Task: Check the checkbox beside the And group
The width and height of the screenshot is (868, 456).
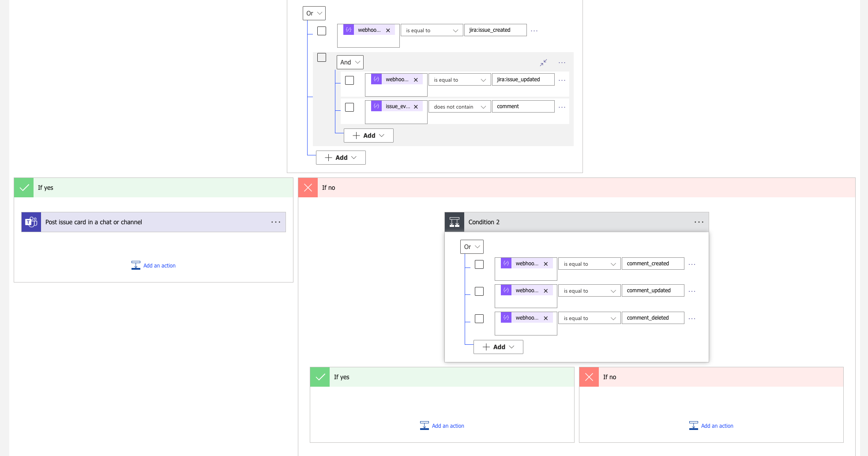Action: tap(322, 57)
